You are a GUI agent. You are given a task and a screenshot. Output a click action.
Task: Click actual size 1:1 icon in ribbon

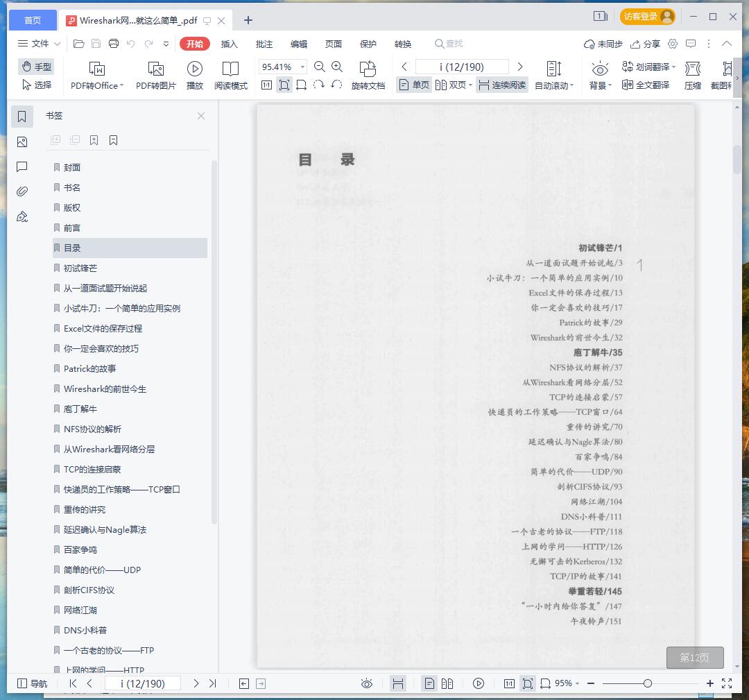tap(266, 85)
